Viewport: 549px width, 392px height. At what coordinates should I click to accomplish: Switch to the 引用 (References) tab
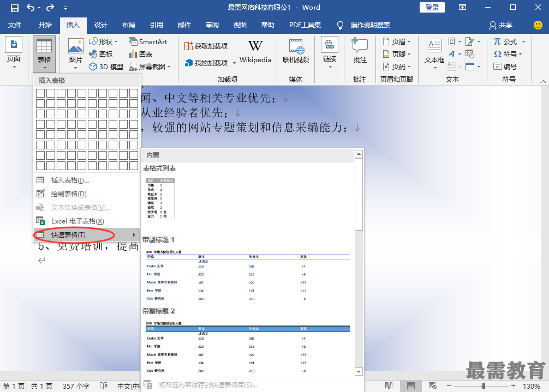[157, 25]
